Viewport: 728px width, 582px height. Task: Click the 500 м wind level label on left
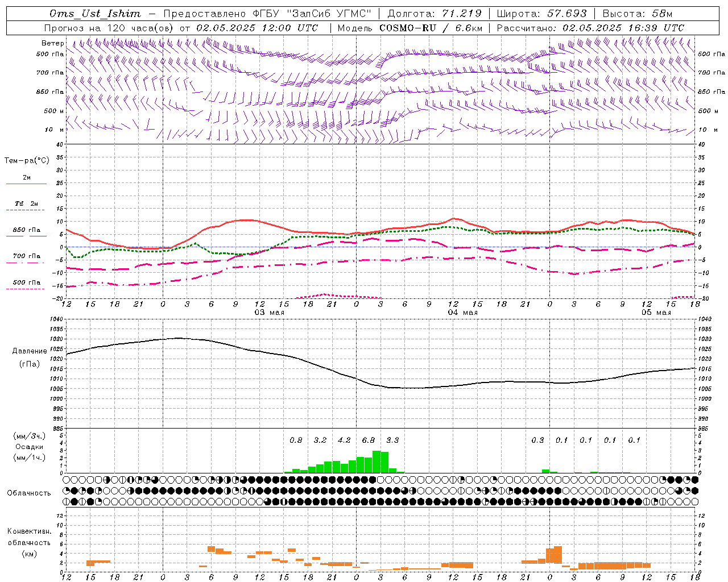pyautogui.click(x=53, y=111)
